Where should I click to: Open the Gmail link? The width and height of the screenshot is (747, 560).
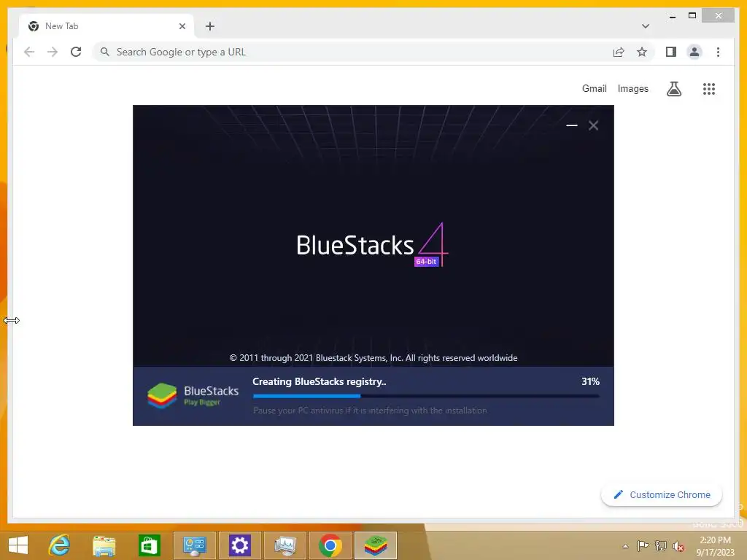tap(594, 88)
